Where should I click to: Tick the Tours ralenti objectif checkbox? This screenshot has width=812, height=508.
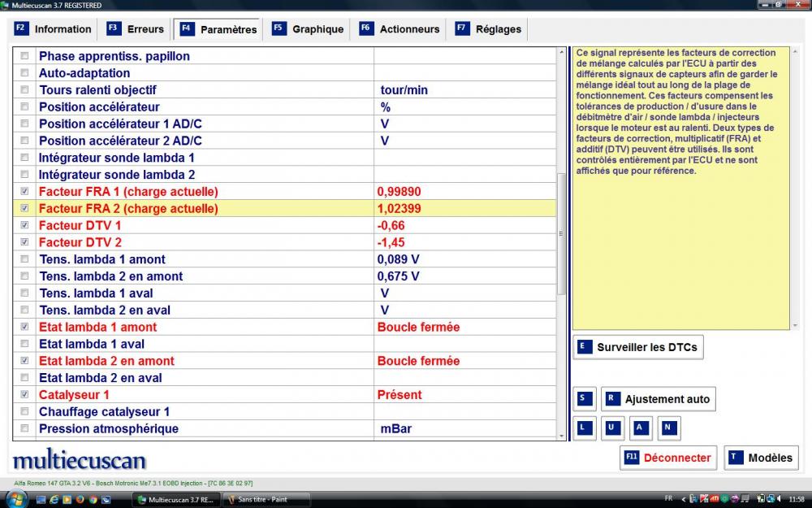point(24,90)
